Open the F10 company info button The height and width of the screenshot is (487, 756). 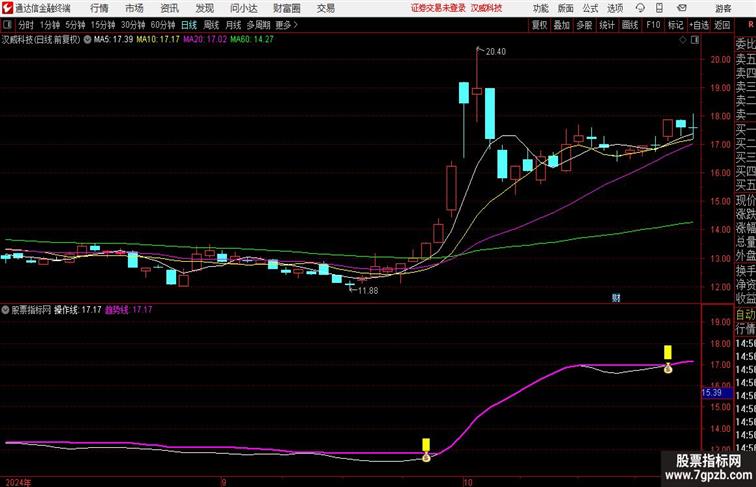653,25
